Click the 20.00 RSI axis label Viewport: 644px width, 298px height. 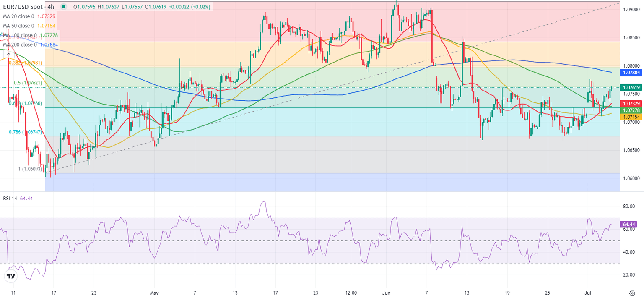pyautogui.click(x=628, y=274)
